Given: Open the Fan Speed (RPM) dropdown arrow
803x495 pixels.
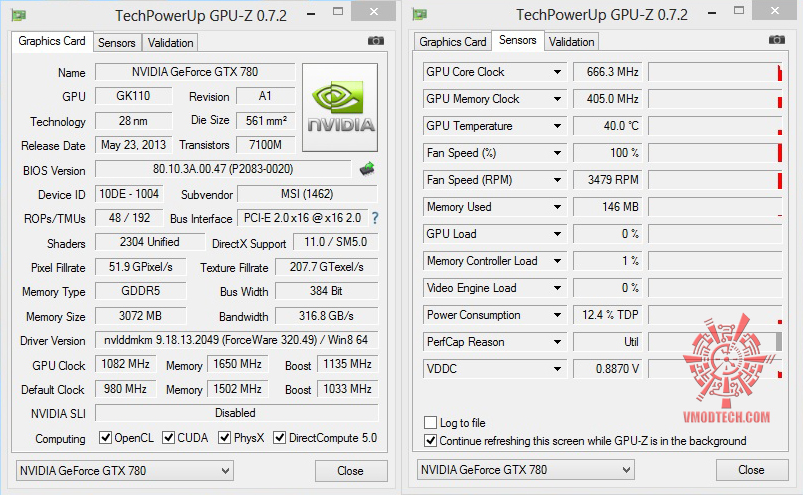Looking at the screenshot, I should tap(558, 180).
